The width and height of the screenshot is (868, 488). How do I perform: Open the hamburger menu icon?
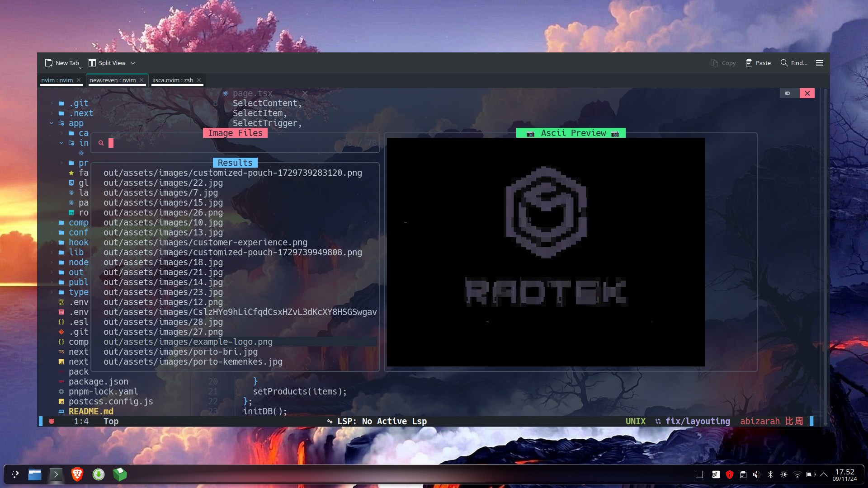pos(819,63)
